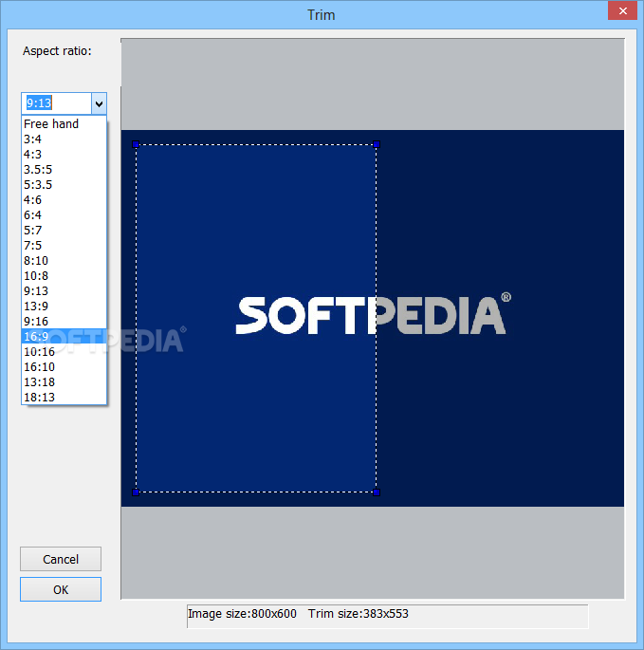Click the Trim size:383x553 status text
644x650 pixels.
(x=359, y=614)
